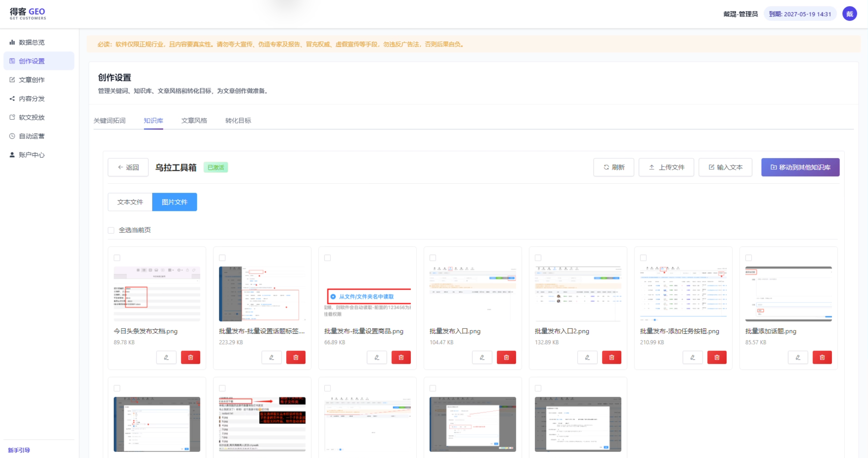Delete the 批量发布-添加任务按钮.png file

[x=717, y=357]
